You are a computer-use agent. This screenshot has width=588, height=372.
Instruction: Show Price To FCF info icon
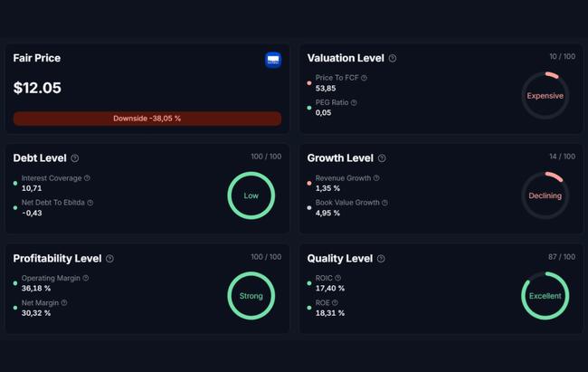click(x=365, y=78)
